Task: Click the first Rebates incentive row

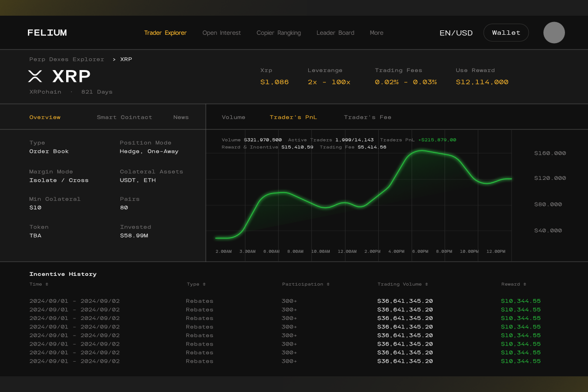Action: (x=199, y=301)
